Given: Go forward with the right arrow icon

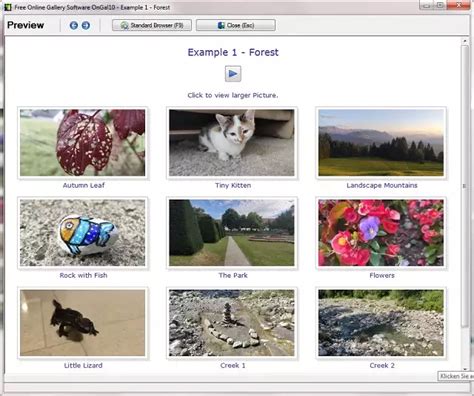Looking at the screenshot, I should tap(86, 25).
